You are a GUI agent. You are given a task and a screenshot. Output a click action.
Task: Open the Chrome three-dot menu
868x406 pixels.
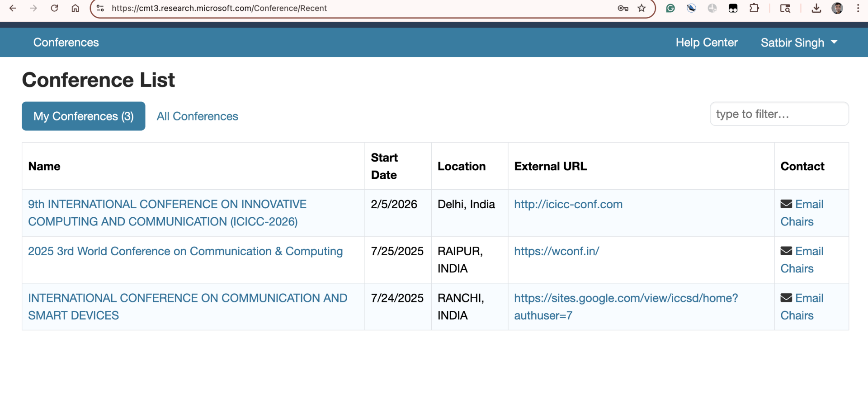858,8
